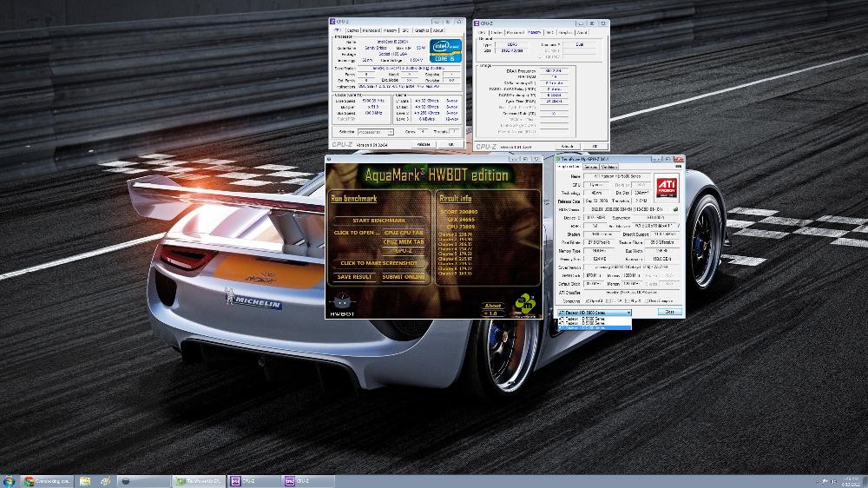Open the Processor Selection dropdown in CPU-Z
Viewport: 868px width, 488px height.
375,132
